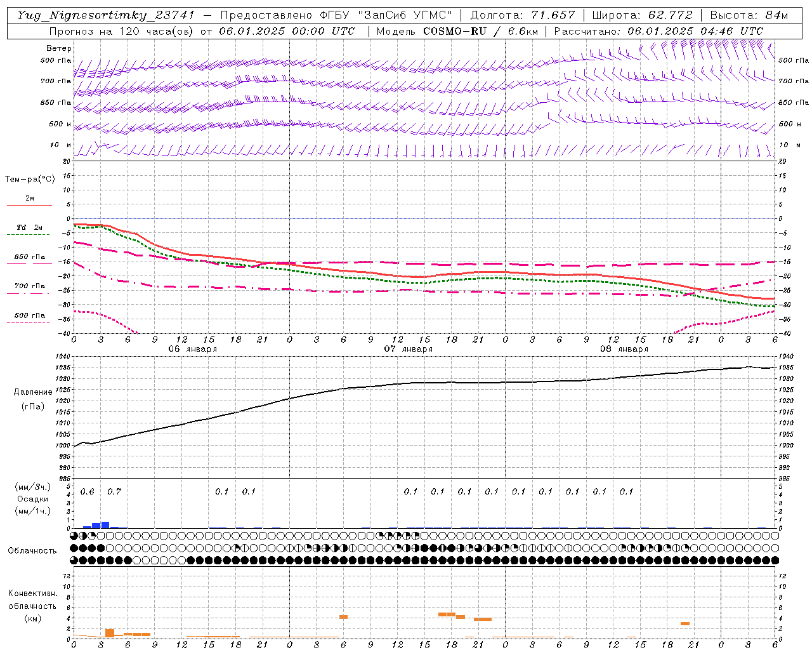
Task: Click the '(мм/3ч.)' precipitation unit label
Action: 32,487
